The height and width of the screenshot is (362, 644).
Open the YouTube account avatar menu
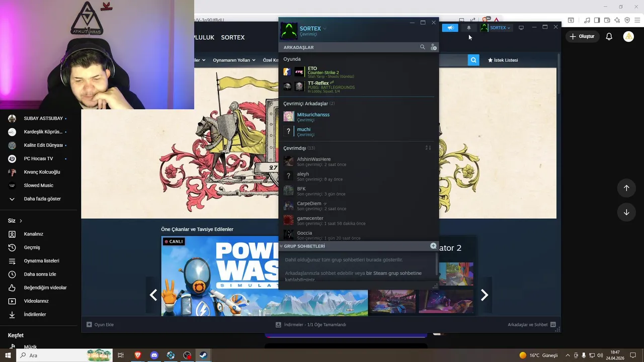(628, 36)
